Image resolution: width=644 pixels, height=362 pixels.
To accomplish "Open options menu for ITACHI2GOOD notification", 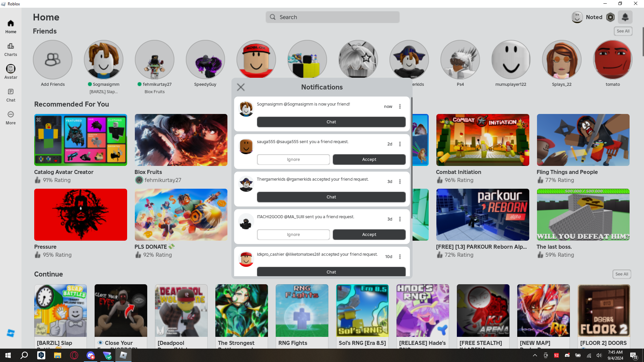I will [400, 219].
